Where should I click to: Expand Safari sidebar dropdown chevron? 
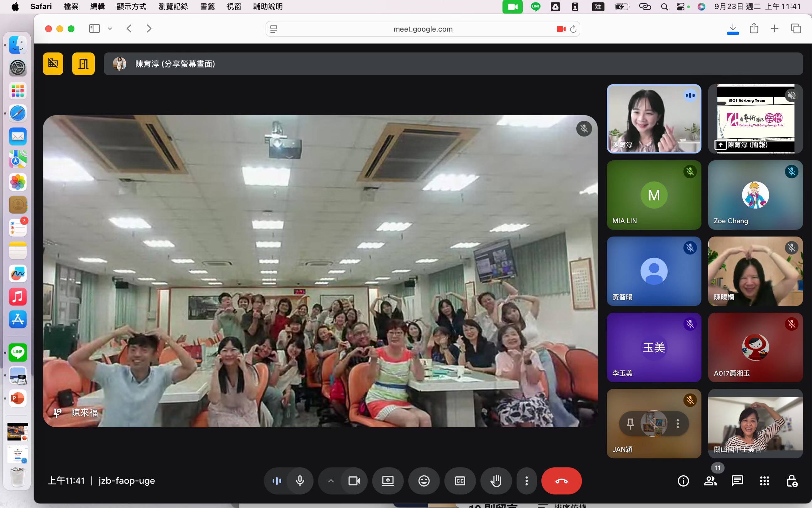(x=110, y=29)
